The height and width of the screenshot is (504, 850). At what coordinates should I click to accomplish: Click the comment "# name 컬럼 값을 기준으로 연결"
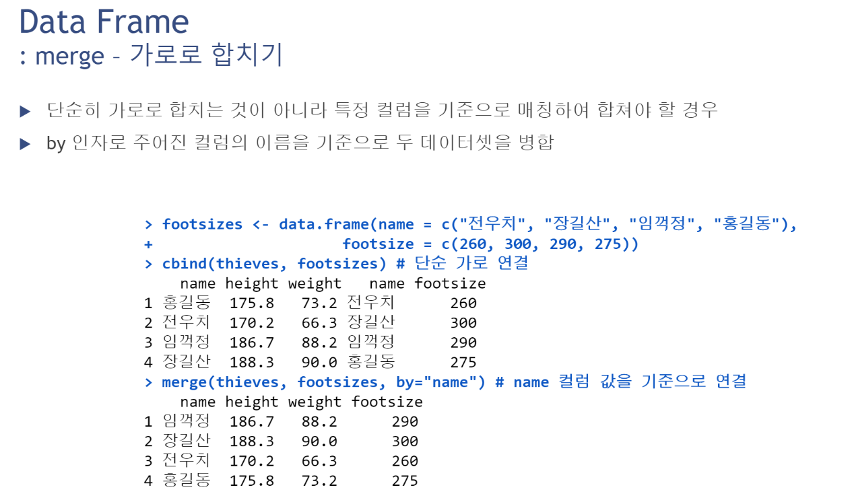click(621, 382)
